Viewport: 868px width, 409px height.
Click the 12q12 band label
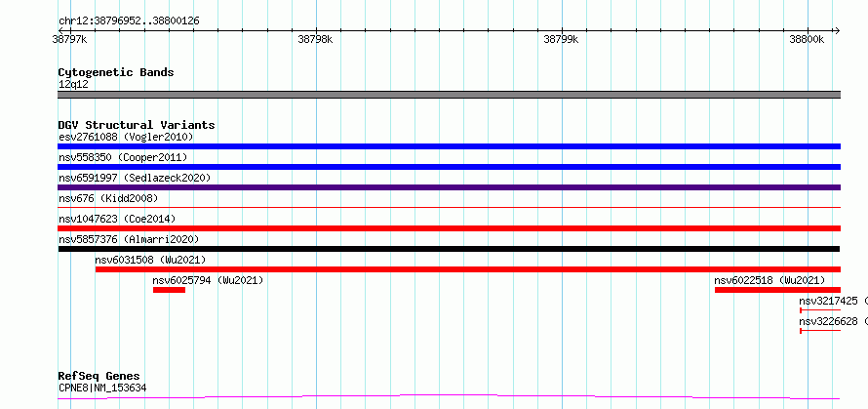73,84
